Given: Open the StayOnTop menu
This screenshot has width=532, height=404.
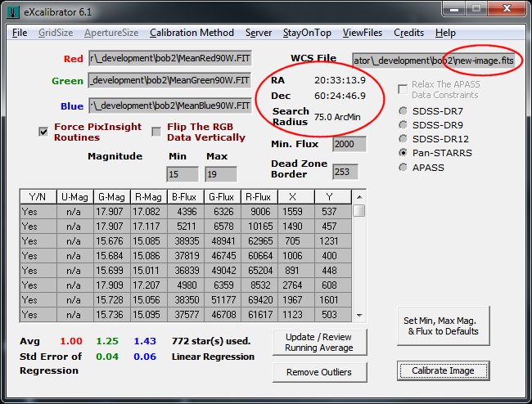Looking at the screenshot, I should click(307, 33).
